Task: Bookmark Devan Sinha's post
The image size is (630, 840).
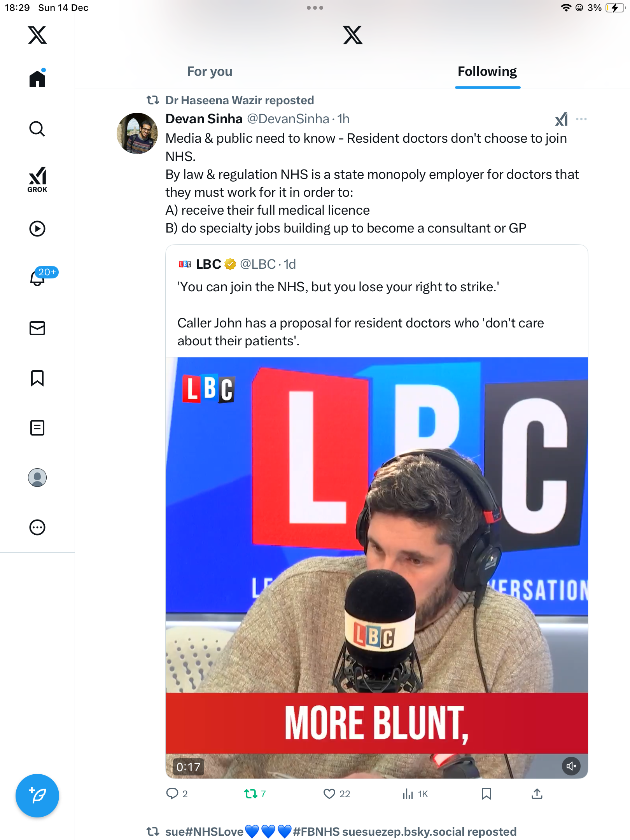Action: [x=486, y=794]
